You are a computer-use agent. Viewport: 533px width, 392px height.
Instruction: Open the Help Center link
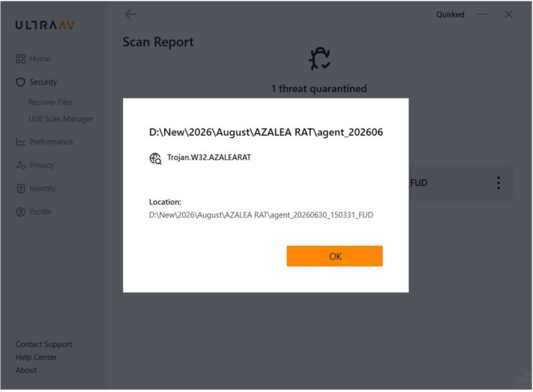[x=36, y=358]
